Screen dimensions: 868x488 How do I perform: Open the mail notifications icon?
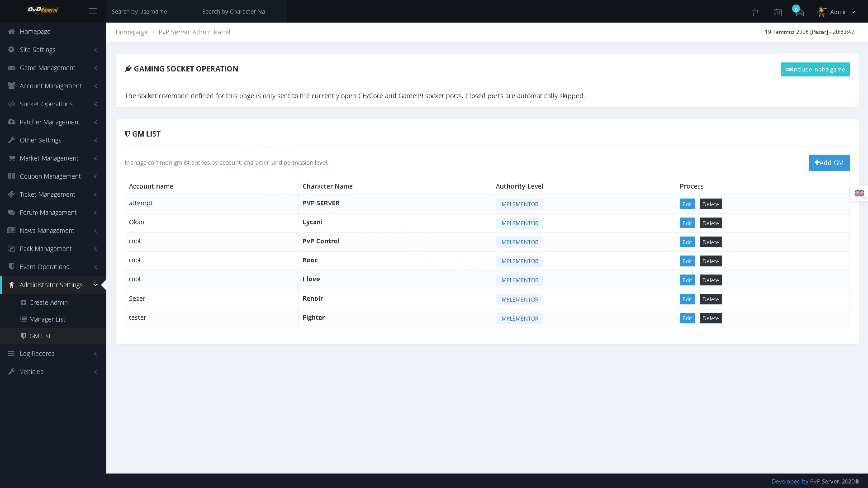[800, 13]
